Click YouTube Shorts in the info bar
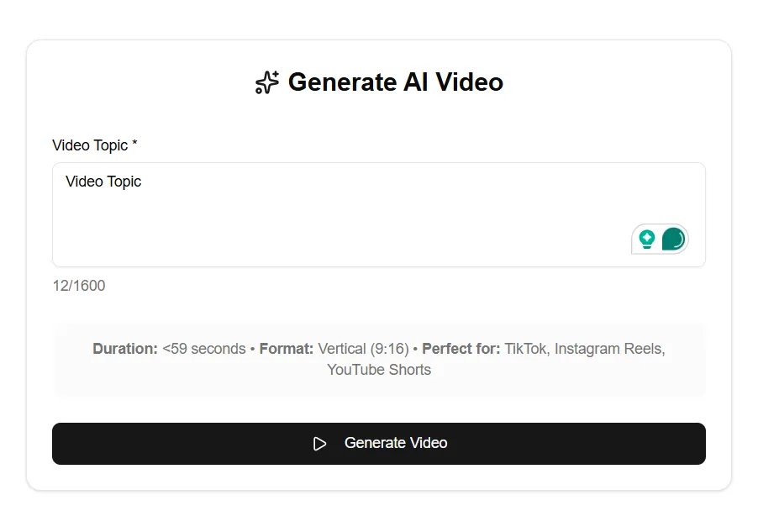758x532 pixels. click(x=378, y=369)
